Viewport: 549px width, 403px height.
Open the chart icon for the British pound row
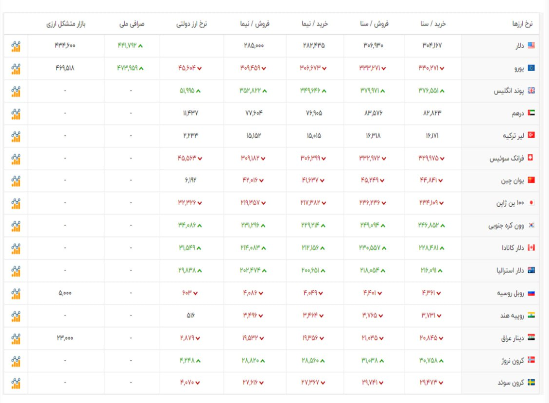tap(16, 91)
